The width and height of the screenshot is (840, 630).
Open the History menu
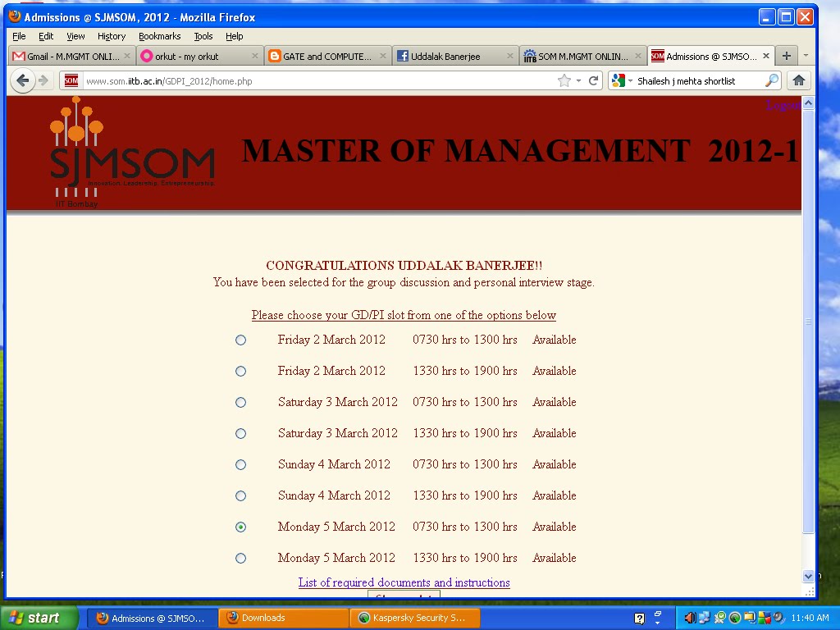(112, 36)
